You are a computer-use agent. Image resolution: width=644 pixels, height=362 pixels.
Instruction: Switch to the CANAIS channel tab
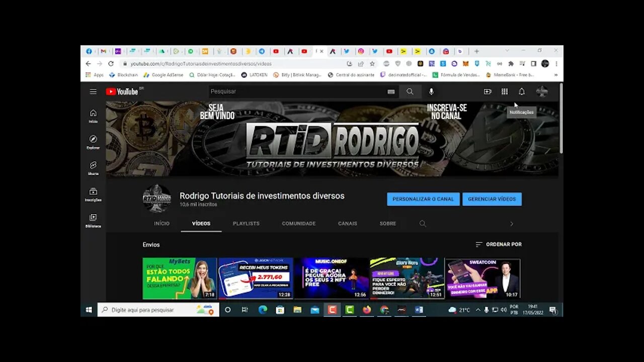point(348,224)
